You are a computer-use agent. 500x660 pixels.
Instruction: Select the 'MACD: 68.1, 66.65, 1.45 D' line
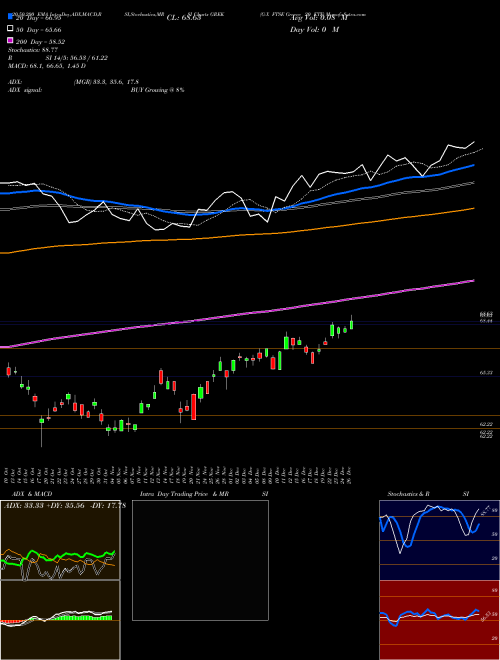47,66
